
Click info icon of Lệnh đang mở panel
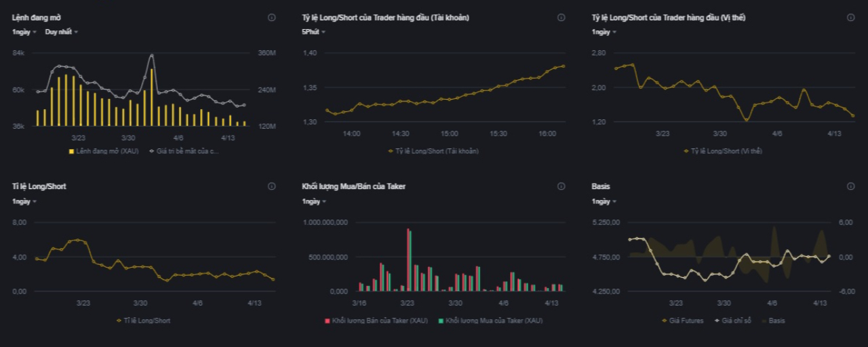[271, 18]
